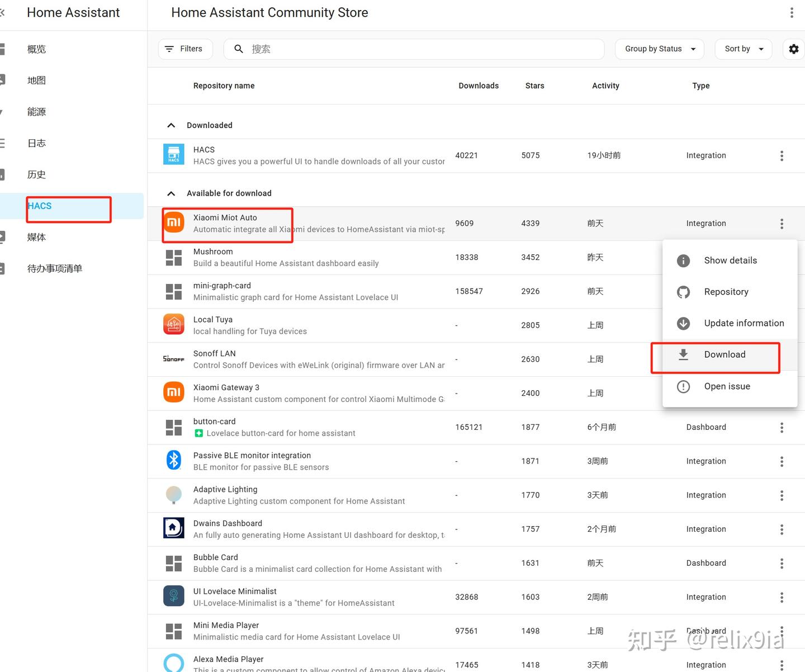Open the HACS settings gear
Screen dimensions: 805x672
(x=793, y=49)
